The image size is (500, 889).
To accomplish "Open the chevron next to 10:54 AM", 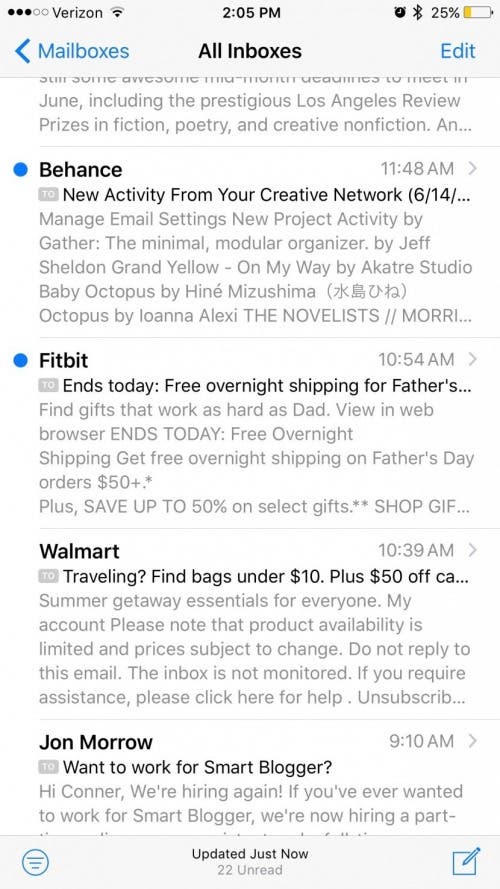I will tap(473, 359).
